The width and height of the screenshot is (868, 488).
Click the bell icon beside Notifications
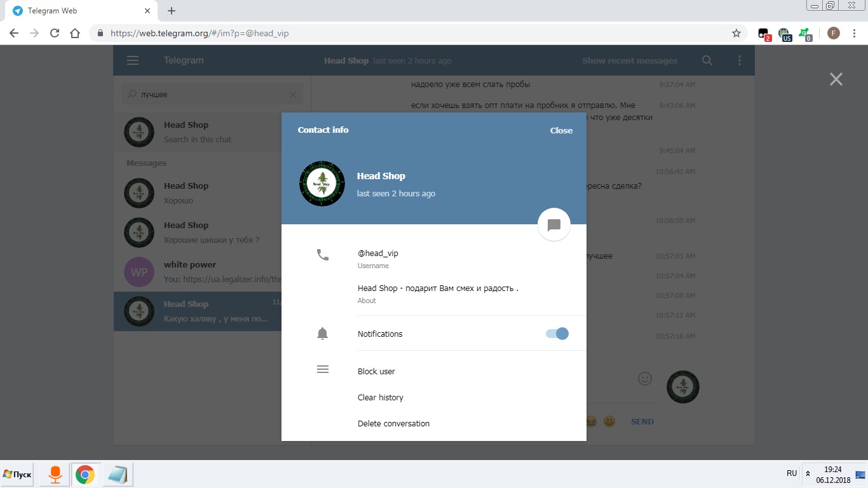point(323,334)
